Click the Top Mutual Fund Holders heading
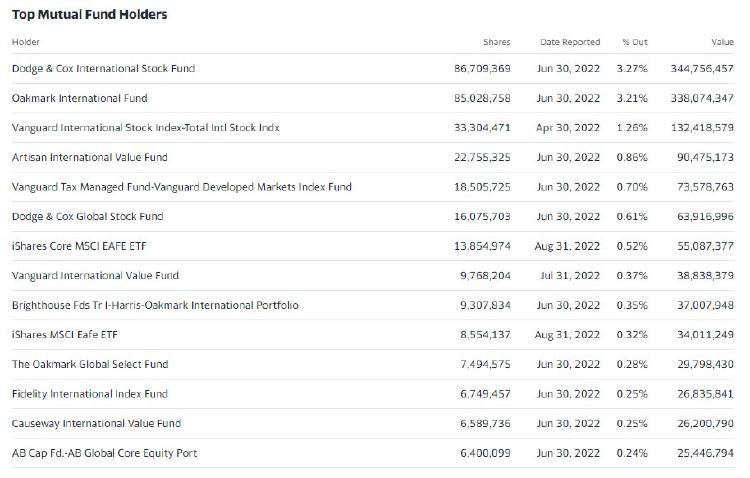This screenshot has height=478, width=750. coord(89,15)
